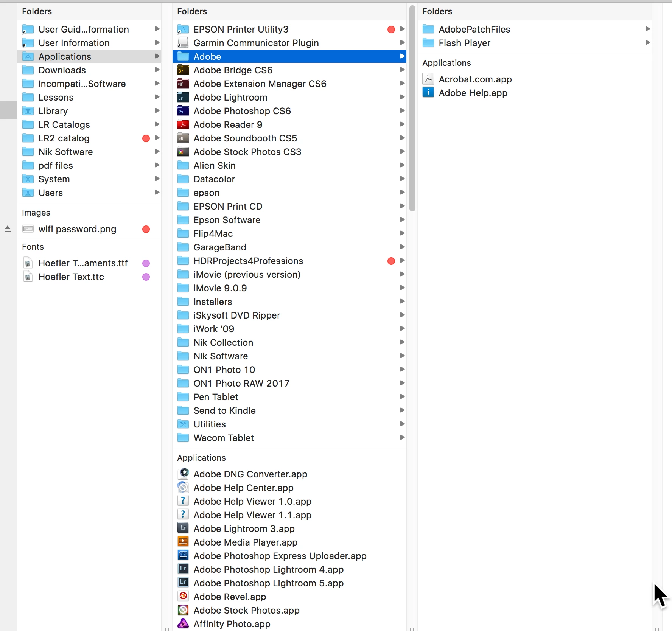Click the Adobe Bridge CS6 folder icon

183,70
